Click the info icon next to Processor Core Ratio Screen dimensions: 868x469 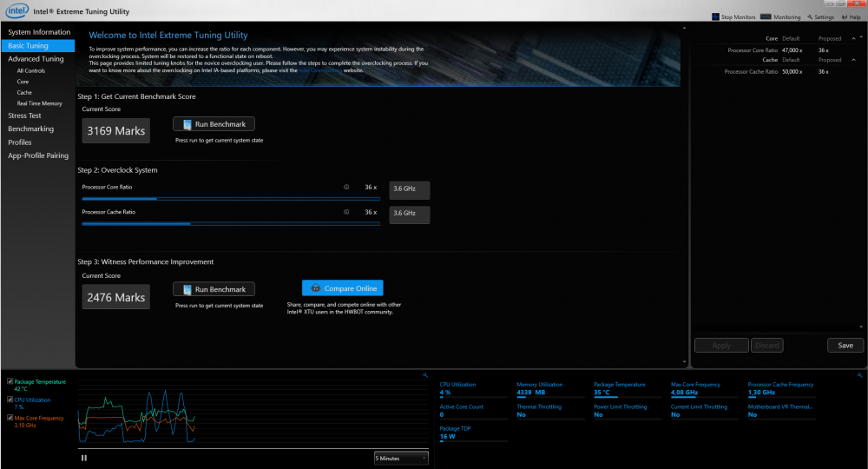point(346,187)
